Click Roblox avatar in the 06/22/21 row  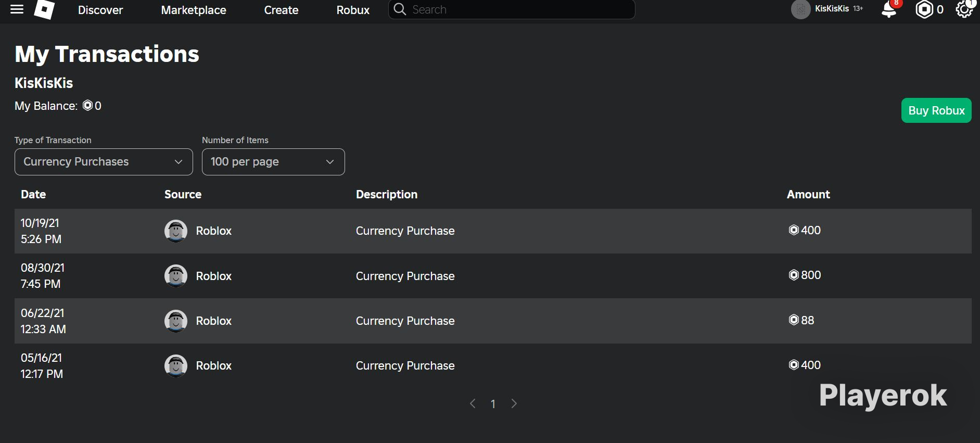[176, 321]
